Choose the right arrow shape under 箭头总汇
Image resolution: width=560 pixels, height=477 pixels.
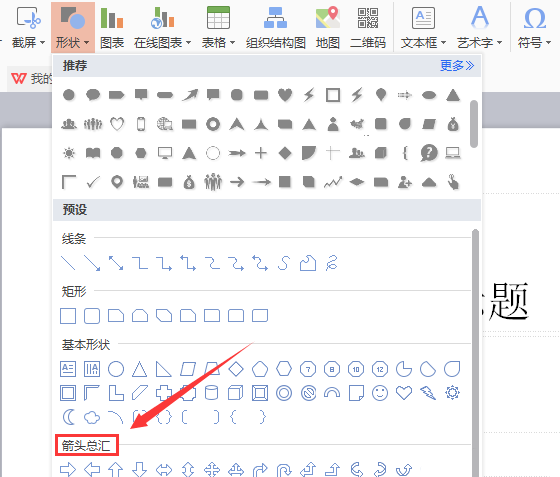pos(68,469)
